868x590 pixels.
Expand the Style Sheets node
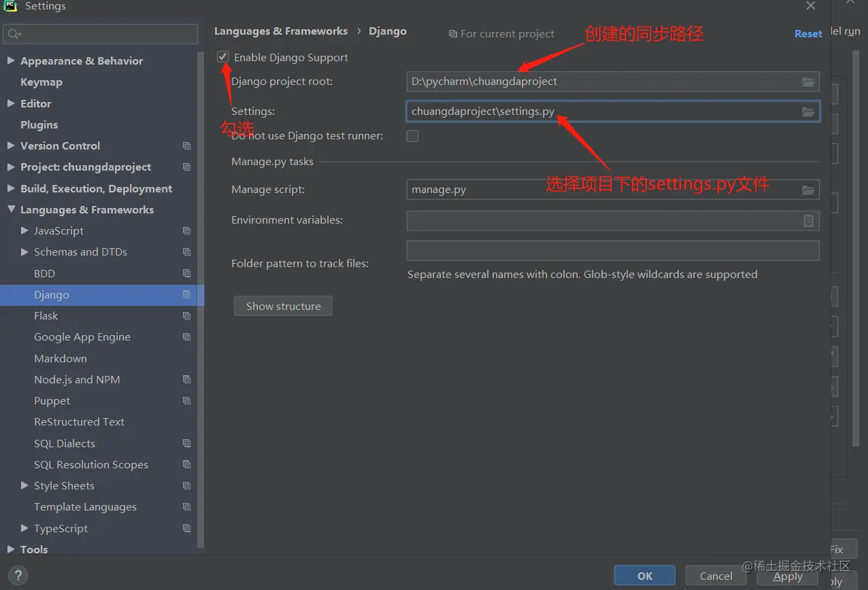[x=24, y=486]
